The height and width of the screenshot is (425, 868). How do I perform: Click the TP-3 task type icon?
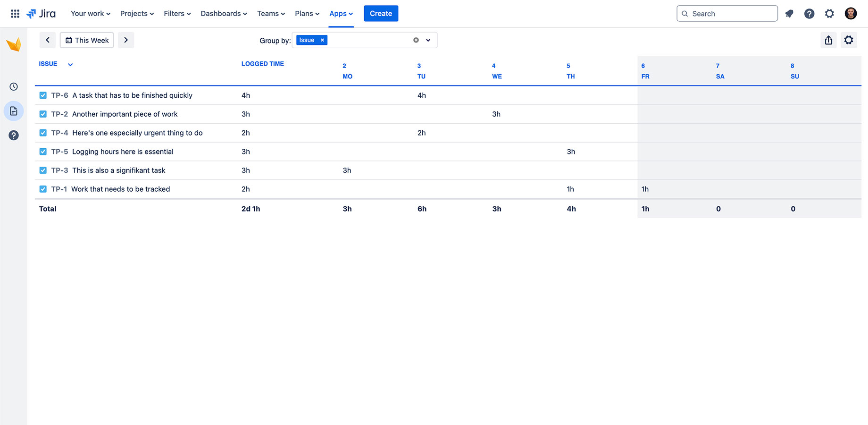(43, 170)
